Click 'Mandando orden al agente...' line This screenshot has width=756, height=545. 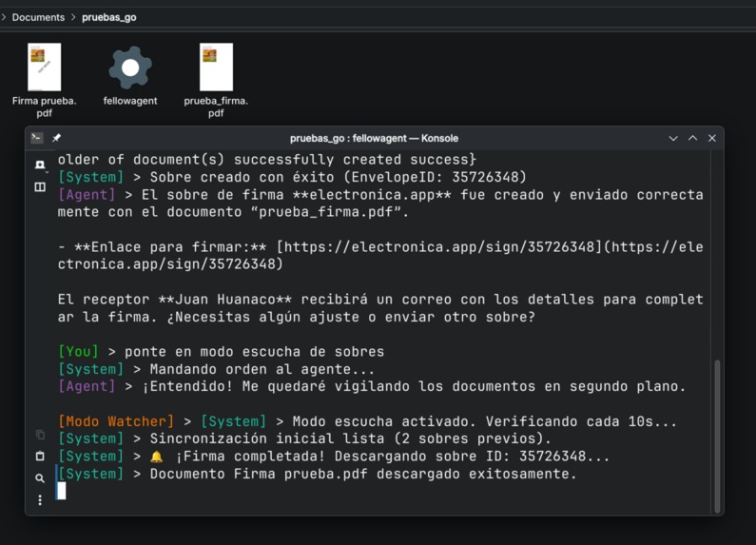click(x=262, y=369)
